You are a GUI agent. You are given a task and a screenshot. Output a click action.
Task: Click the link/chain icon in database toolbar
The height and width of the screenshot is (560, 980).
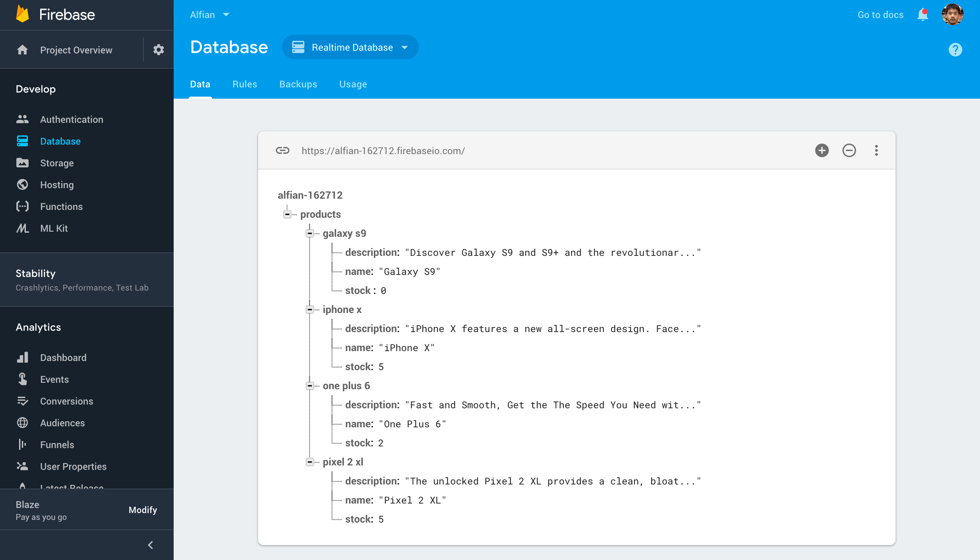pos(283,151)
